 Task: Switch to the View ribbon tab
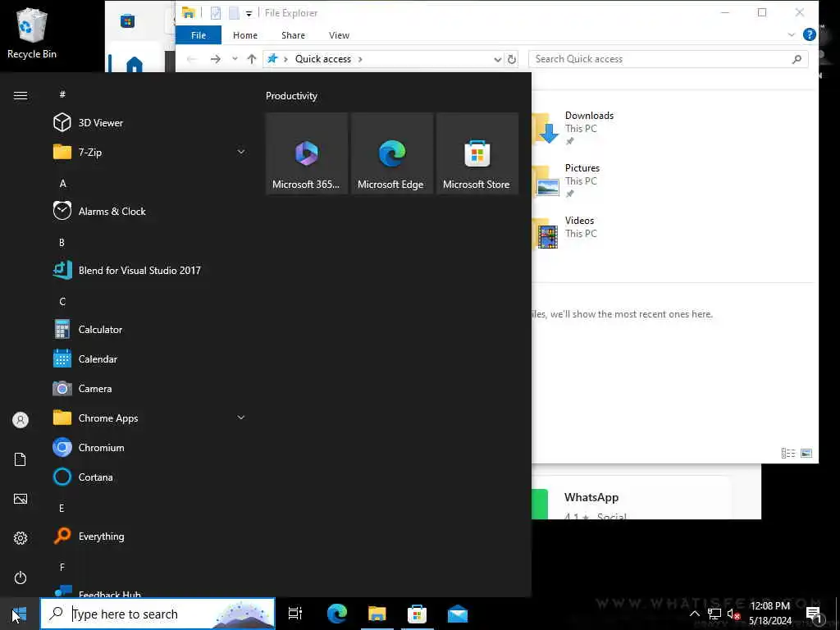339,35
